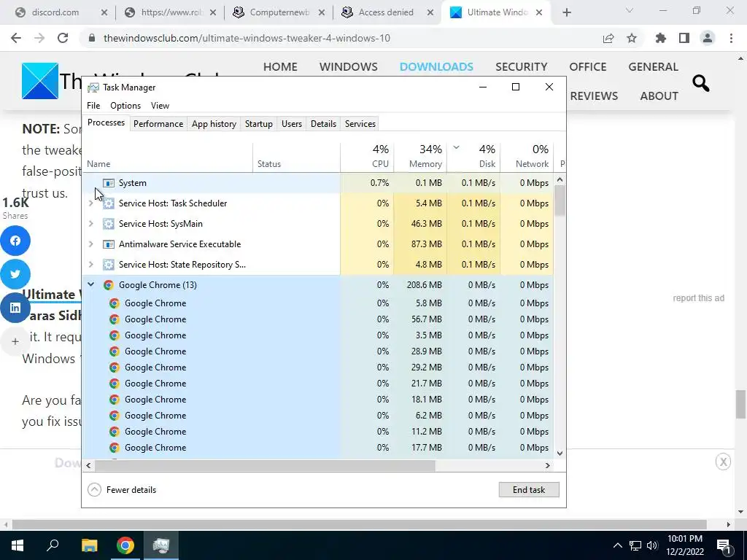Open ABOUT in site navigation

[659, 96]
